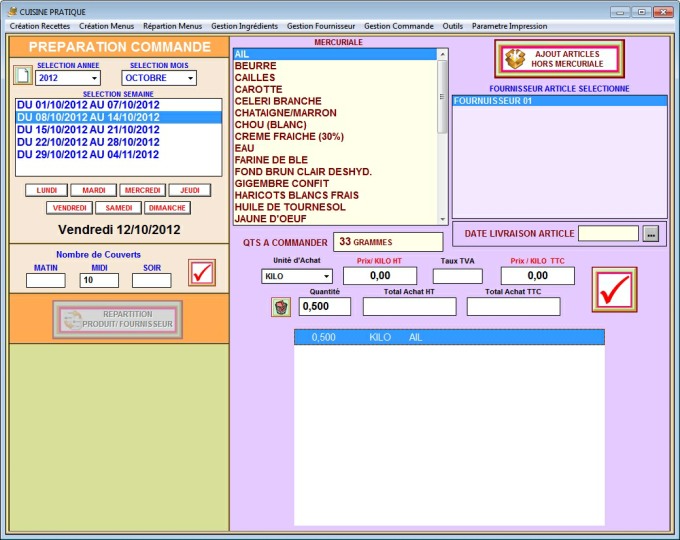Click the new document icon beside year selector
680x540 pixels.
22,76
